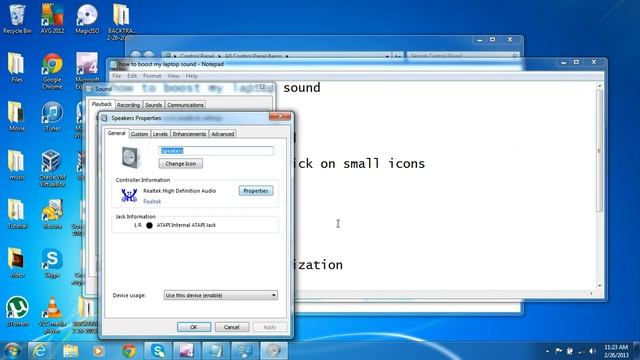Click the 'small icons' text in Notepad

[x=384, y=164]
